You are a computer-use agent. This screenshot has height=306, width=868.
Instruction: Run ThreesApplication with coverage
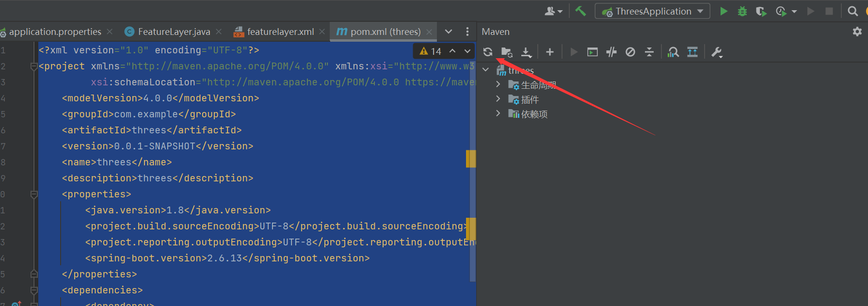pyautogui.click(x=761, y=11)
